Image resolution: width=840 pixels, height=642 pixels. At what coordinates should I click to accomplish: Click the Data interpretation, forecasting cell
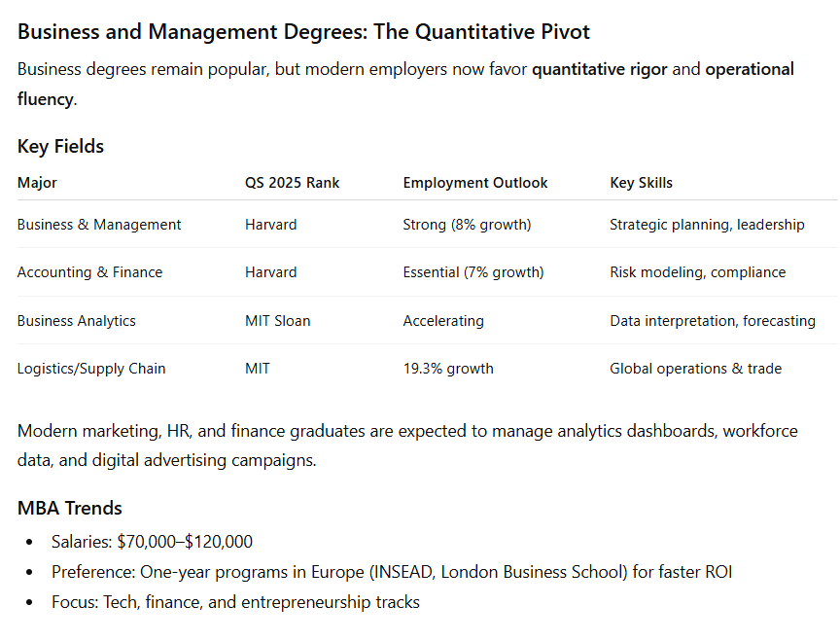pyautogui.click(x=712, y=320)
